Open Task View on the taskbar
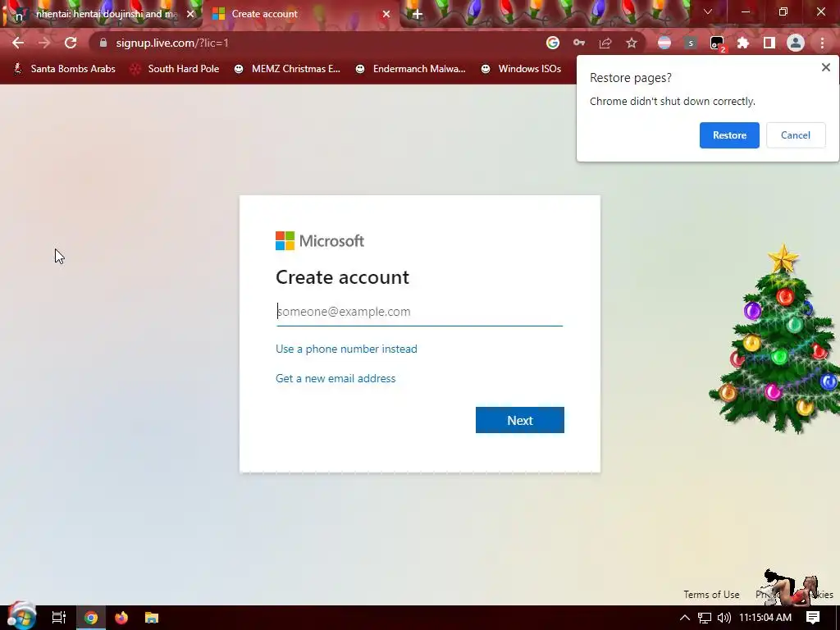 [59, 618]
